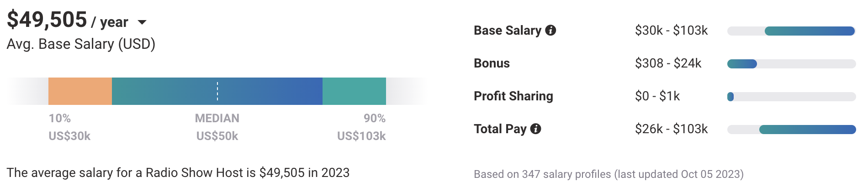
Task: Click the Base Salary info icon
Action: (x=551, y=31)
